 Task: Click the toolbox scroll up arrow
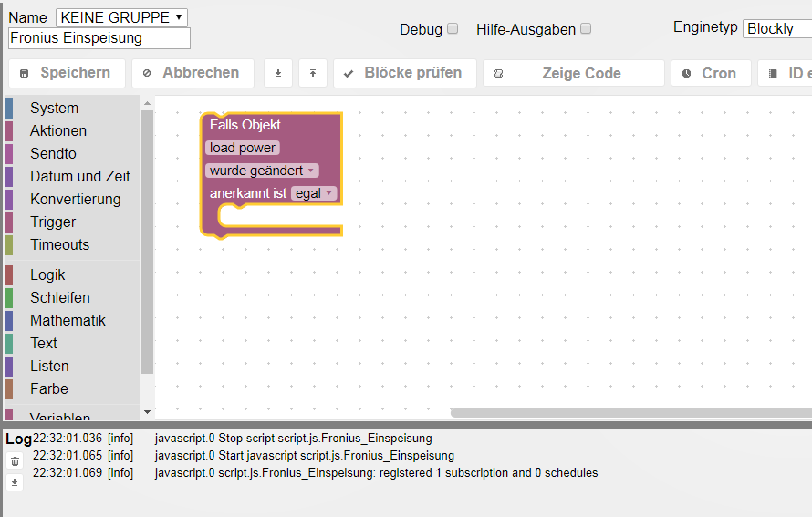click(147, 103)
